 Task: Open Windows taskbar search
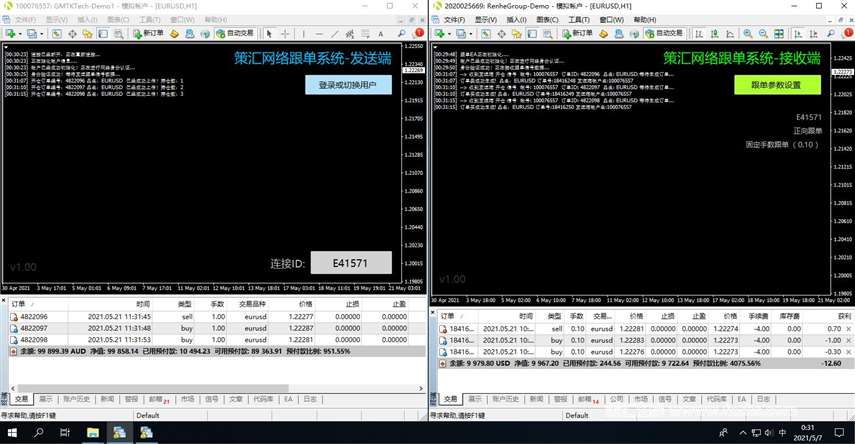tap(39, 433)
